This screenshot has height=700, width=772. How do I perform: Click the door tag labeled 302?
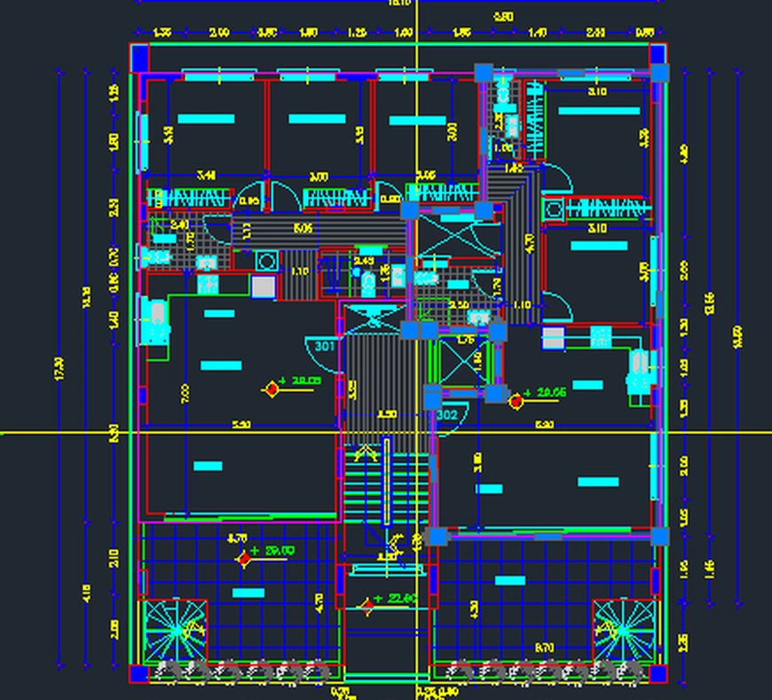pos(446,414)
